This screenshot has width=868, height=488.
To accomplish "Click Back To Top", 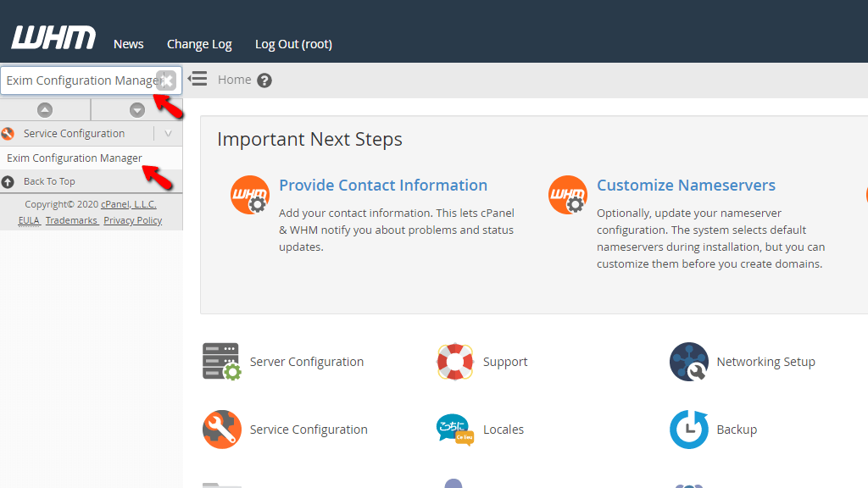I will click(x=49, y=181).
